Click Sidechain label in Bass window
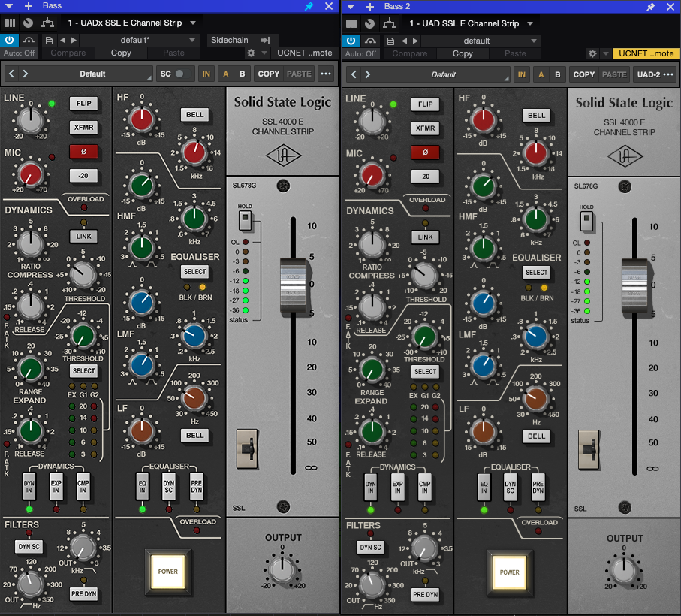Image resolution: width=681 pixels, height=616 pixels. pos(229,40)
